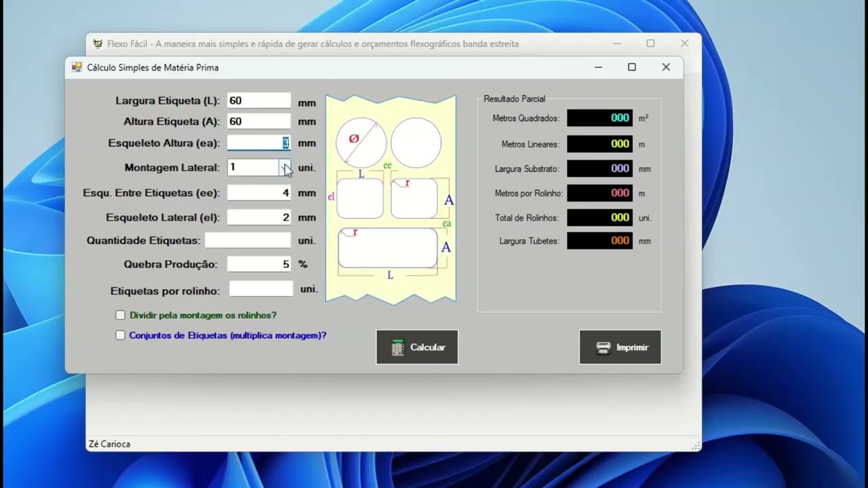The image size is (868, 488).
Task: Click the 'Quebra Produção:' label
Action: pyautogui.click(x=170, y=264)
